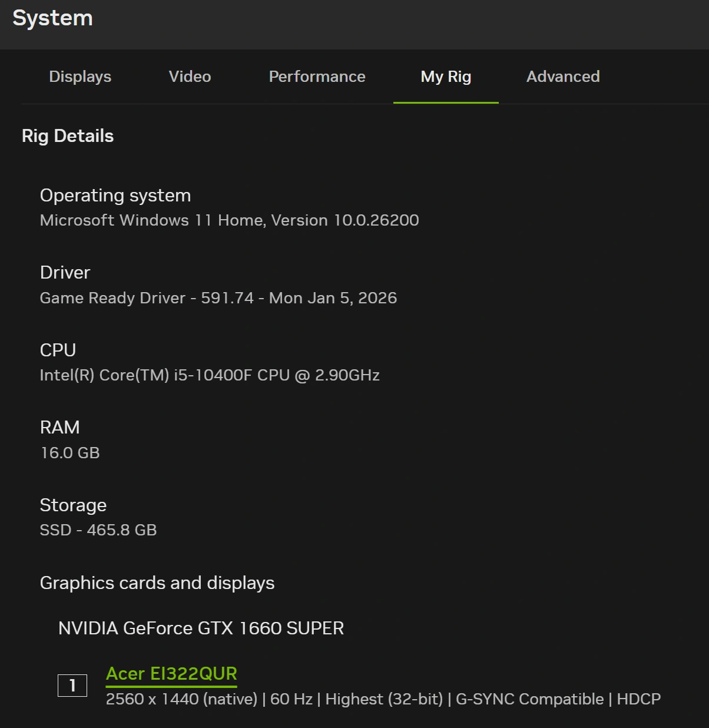The height and width of the screenshot is (728, 709).
Task: Switch to the Displays tab
Action: click(x=80, y=77)
